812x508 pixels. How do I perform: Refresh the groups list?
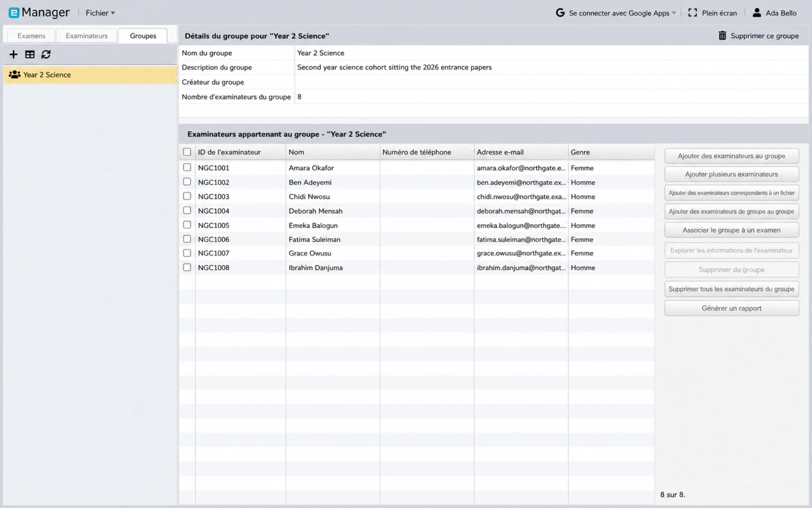(x=46, y=54)
